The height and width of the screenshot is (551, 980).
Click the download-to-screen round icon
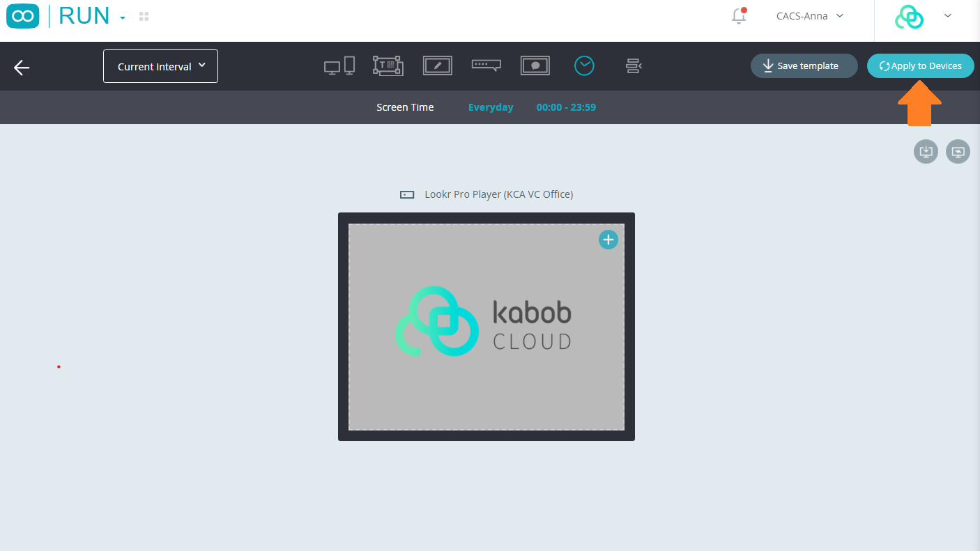pyautogui.click(x=926, y=151)
